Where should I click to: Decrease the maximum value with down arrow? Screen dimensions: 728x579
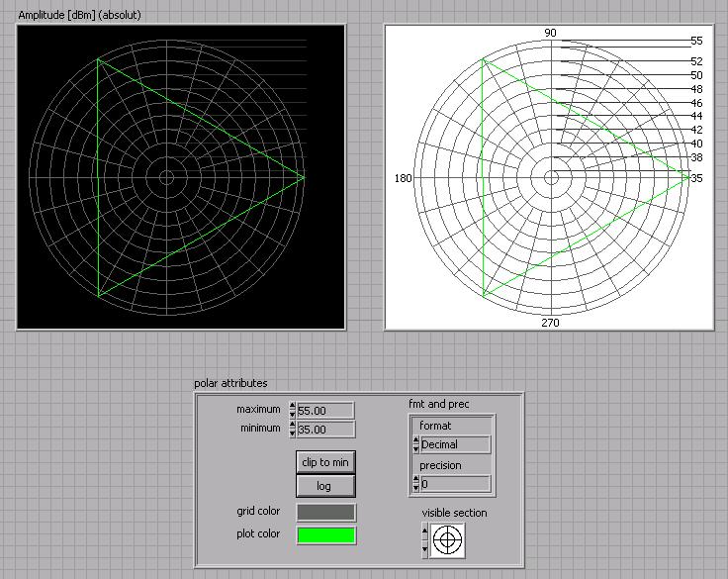click(292, 415)
